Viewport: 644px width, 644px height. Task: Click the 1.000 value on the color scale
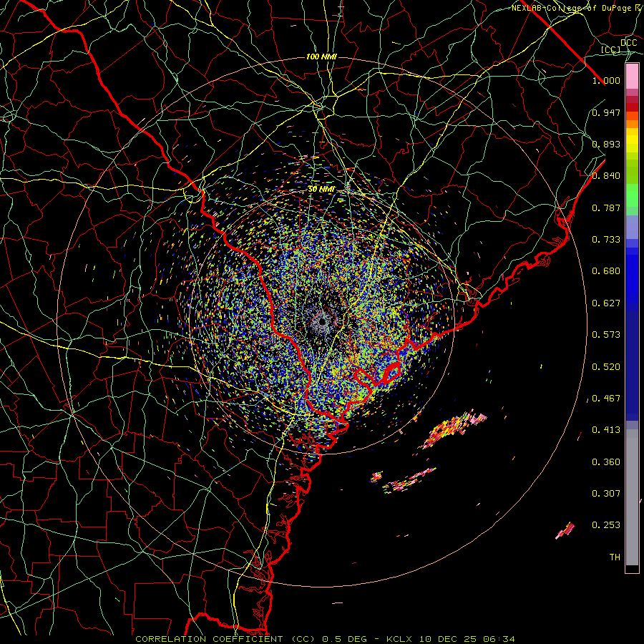606,80
